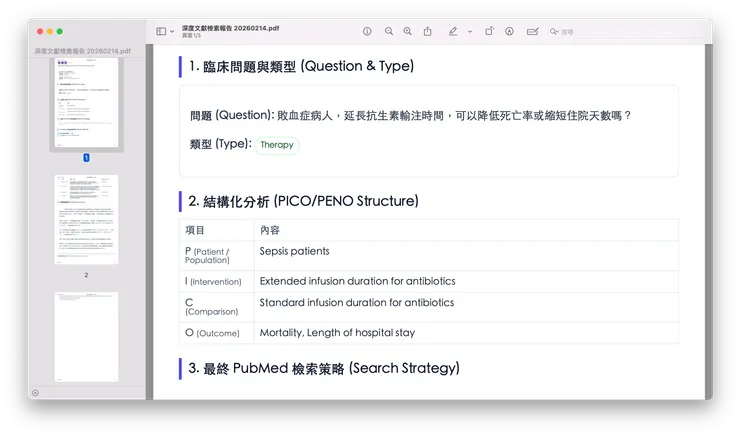This screenshot has height=436, width=740.
Task: Select the page 3 thumbnail in sidebar
Action: (86, 337)
